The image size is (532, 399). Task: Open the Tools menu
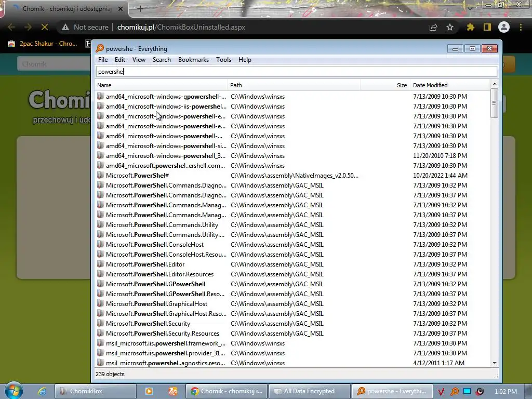click(x=223, y=60)
